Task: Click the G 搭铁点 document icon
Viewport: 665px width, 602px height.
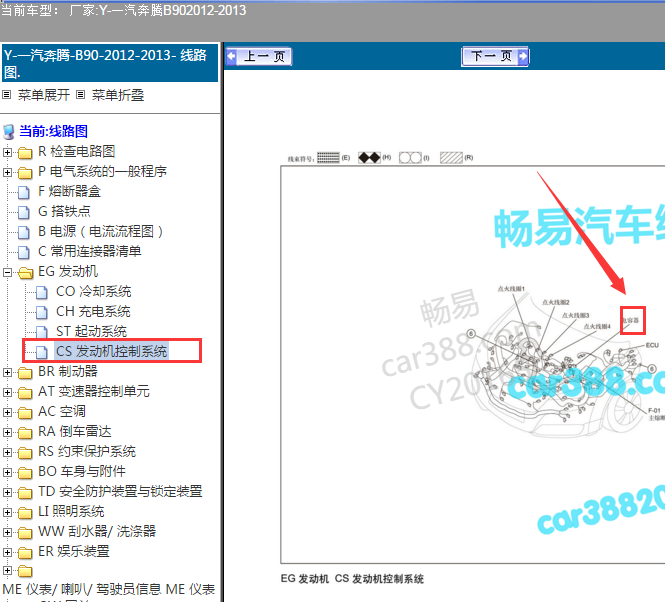Action: (x=24, y=212)
